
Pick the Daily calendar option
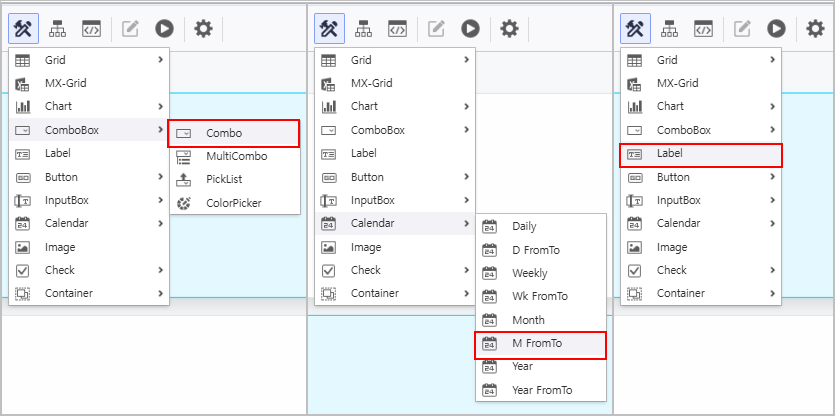point(523,227)
